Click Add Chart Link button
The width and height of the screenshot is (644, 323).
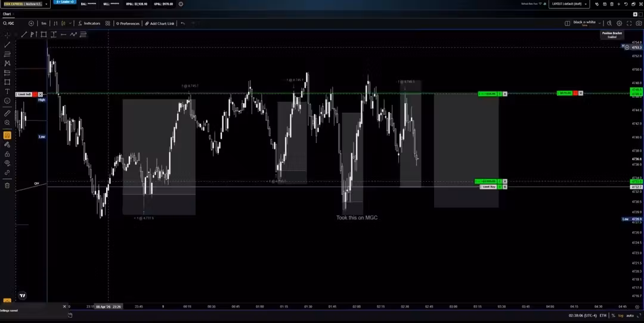(x=160, y=23)
